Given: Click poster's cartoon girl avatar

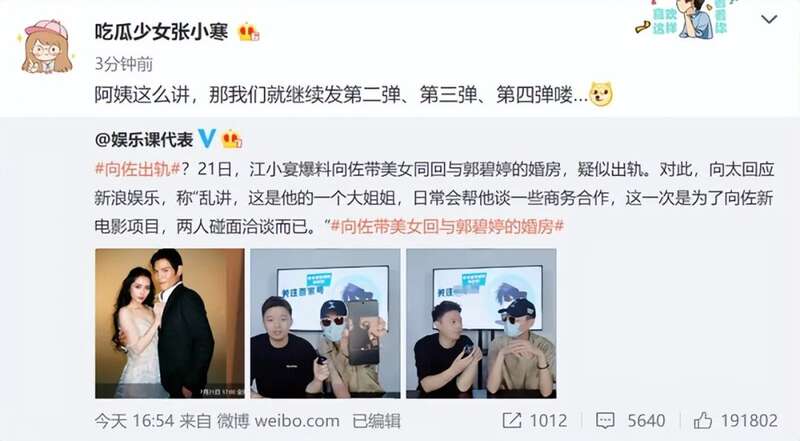Looking at the screenshot, I should (45, 47).
